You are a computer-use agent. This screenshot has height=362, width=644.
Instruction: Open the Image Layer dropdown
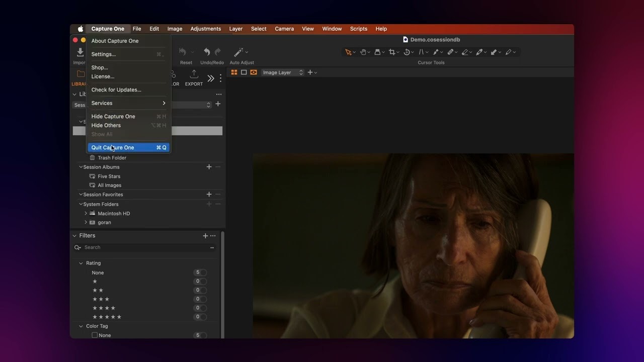click(283, 72)
